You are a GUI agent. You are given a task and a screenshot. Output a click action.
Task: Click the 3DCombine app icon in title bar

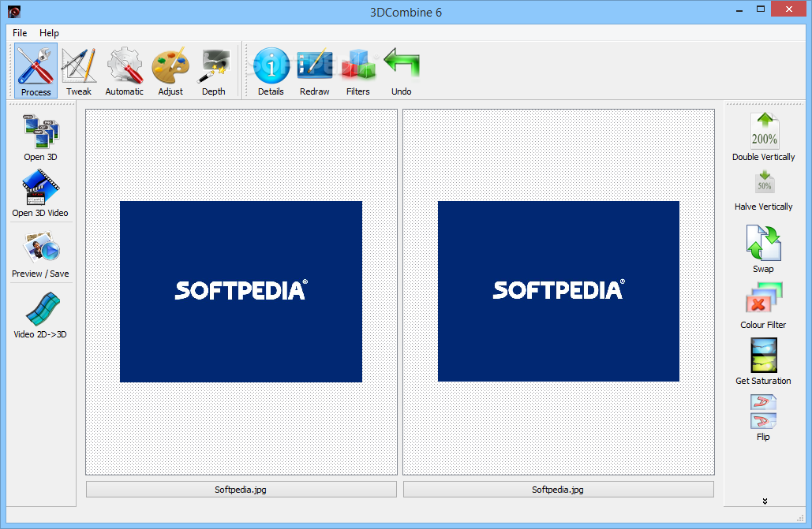[x=14, y=11]
